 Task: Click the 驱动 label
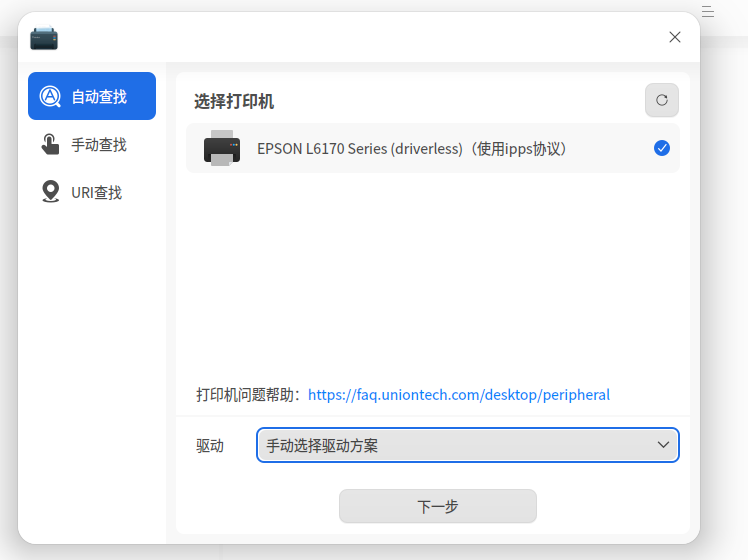pyautogui.click(x=210, y=446)
